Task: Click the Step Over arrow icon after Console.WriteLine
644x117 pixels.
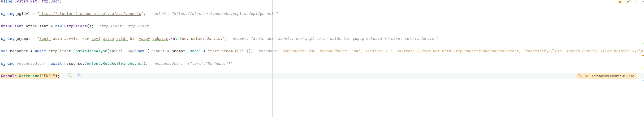Action: 70,76
